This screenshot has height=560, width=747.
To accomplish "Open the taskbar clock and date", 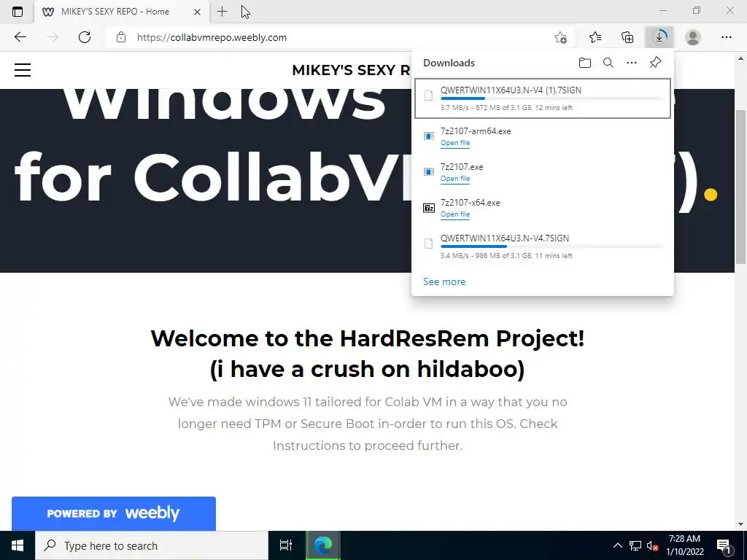I will 684,545.
